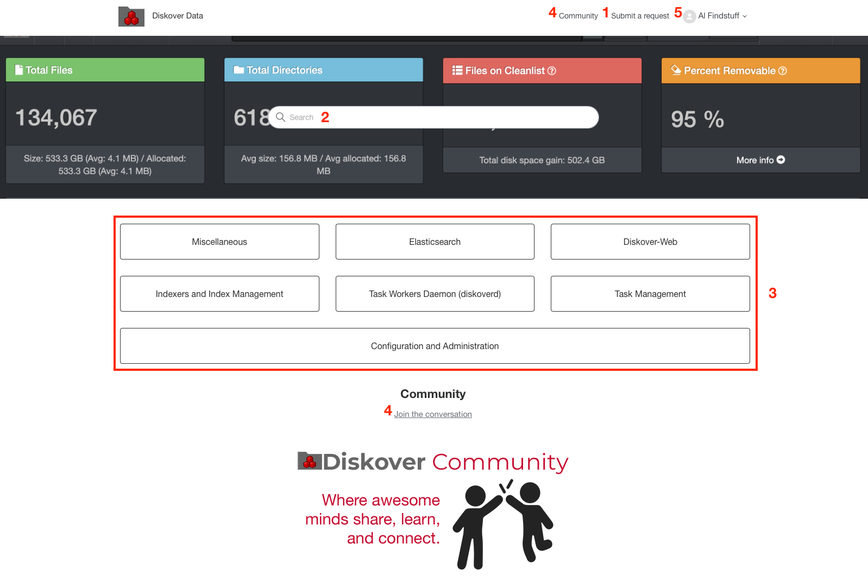The width and height of the screenshot is (868, 588).
Task: Click the Files on Cleanlist help icon
Action: [552, 71]
